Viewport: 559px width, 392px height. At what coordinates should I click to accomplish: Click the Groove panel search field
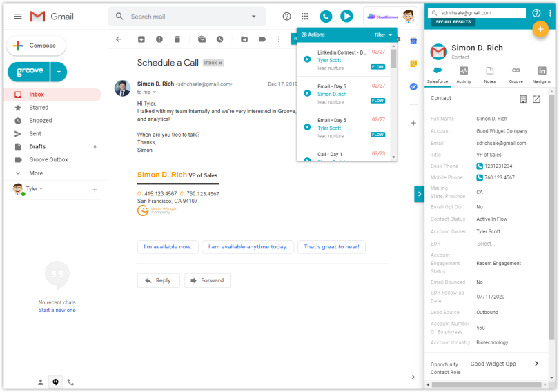[477, 13]
